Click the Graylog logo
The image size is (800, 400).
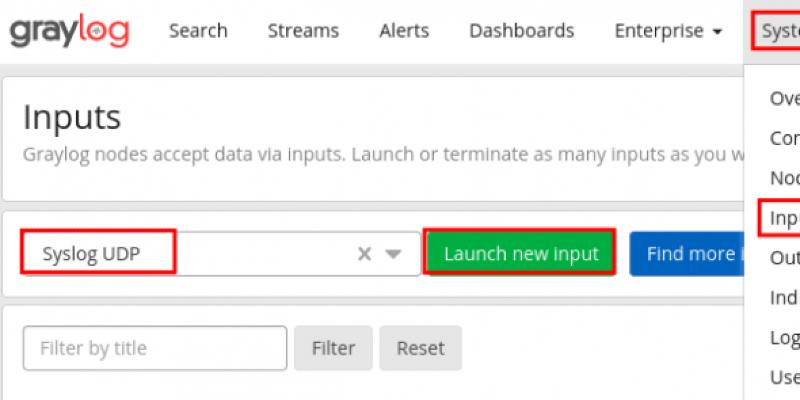[x=69, y=31]
